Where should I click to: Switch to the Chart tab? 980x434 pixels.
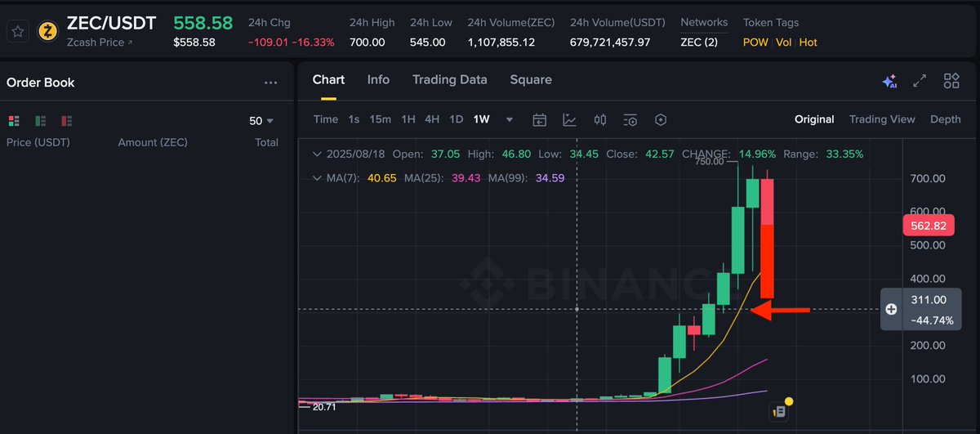point(328,79)
